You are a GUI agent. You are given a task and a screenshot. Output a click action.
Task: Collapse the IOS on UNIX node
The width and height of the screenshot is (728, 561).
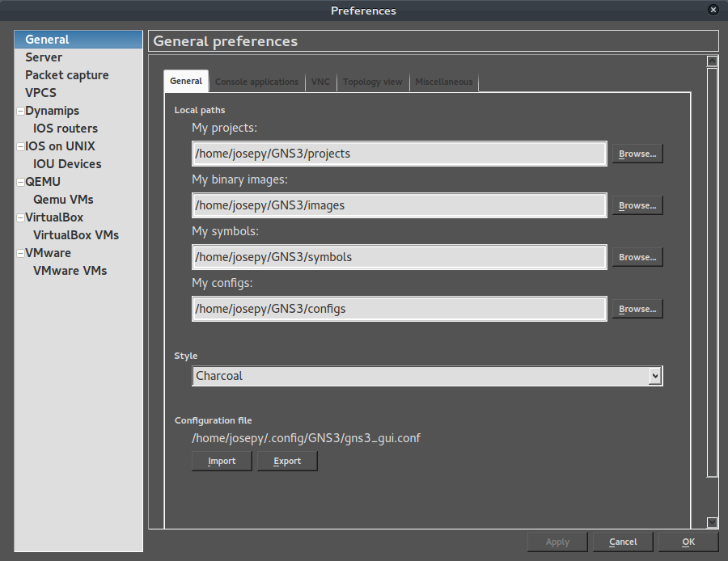(x=20, y=146)
